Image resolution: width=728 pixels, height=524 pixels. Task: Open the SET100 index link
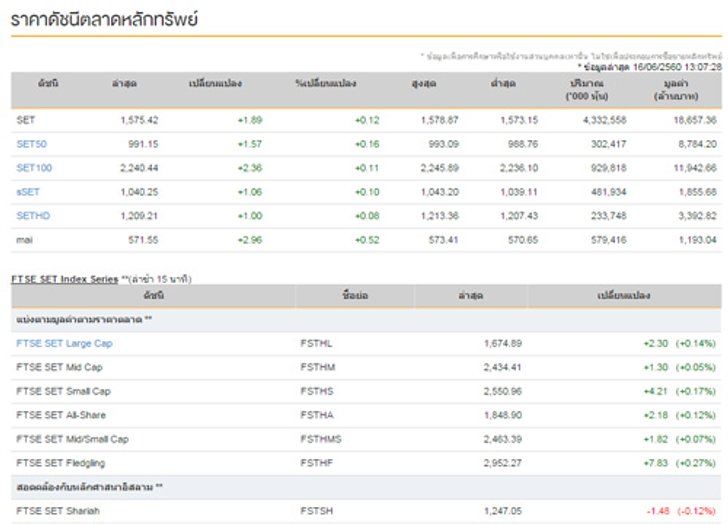tap(34, 168)
